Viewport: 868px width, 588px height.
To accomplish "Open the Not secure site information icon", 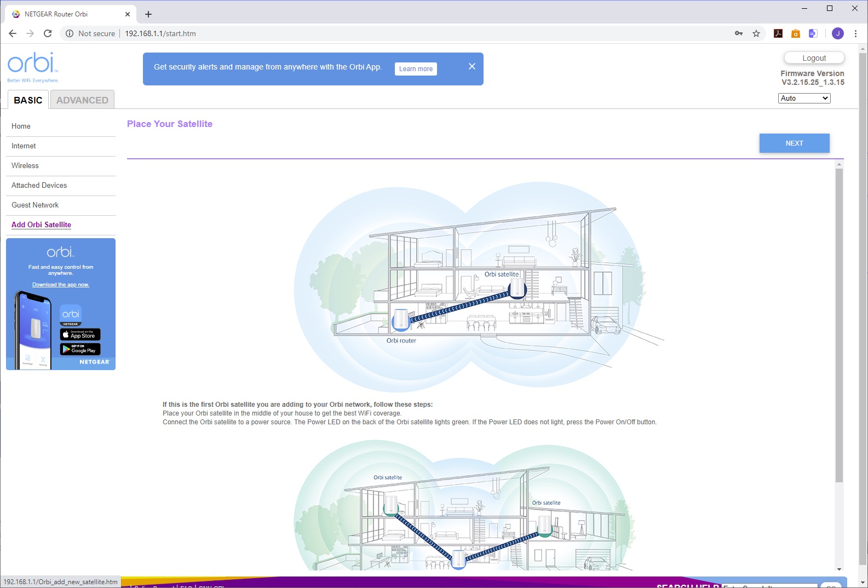I will pos(70,33).
